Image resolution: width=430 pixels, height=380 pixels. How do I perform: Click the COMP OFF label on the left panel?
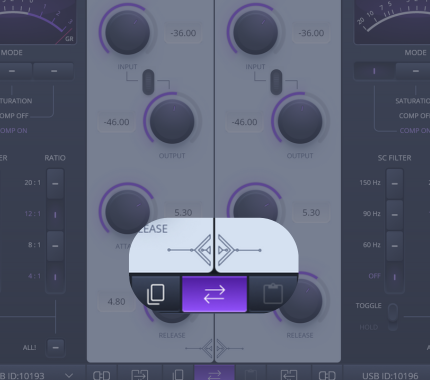coord(14,116)
